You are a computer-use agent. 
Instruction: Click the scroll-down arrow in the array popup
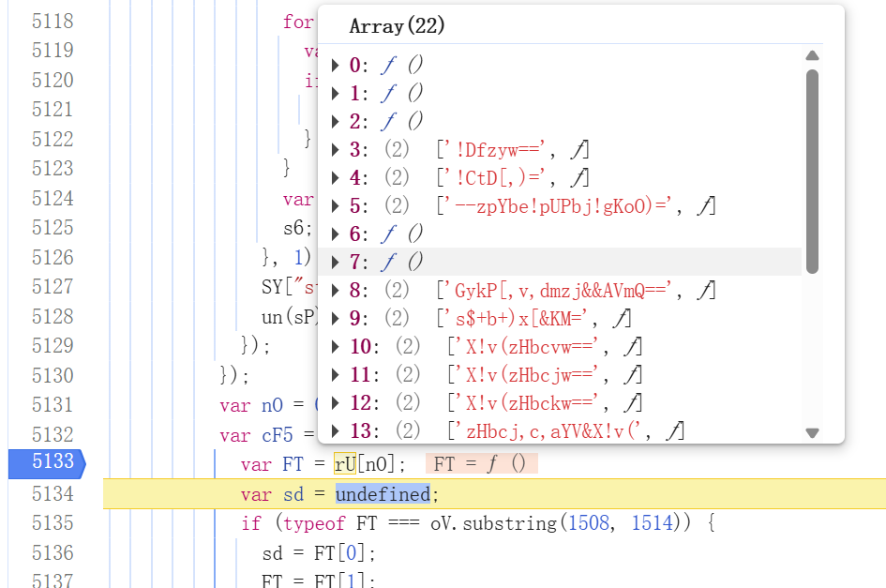pyautogui.click(x=812, y=433)
